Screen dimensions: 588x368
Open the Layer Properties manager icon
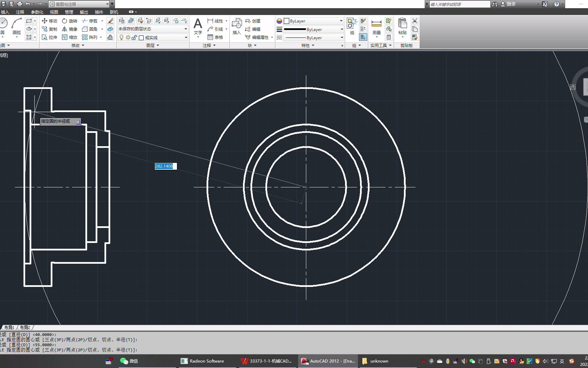(121, 21)
